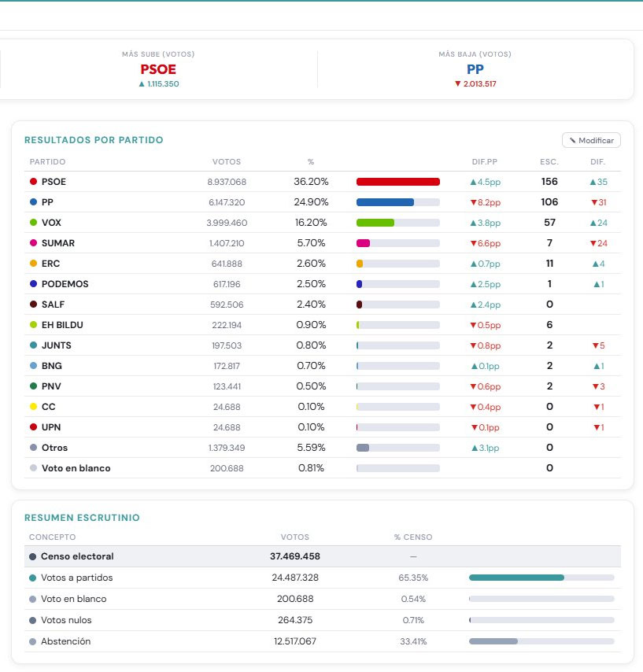Select the PSOE red party dot

[33, 181]
